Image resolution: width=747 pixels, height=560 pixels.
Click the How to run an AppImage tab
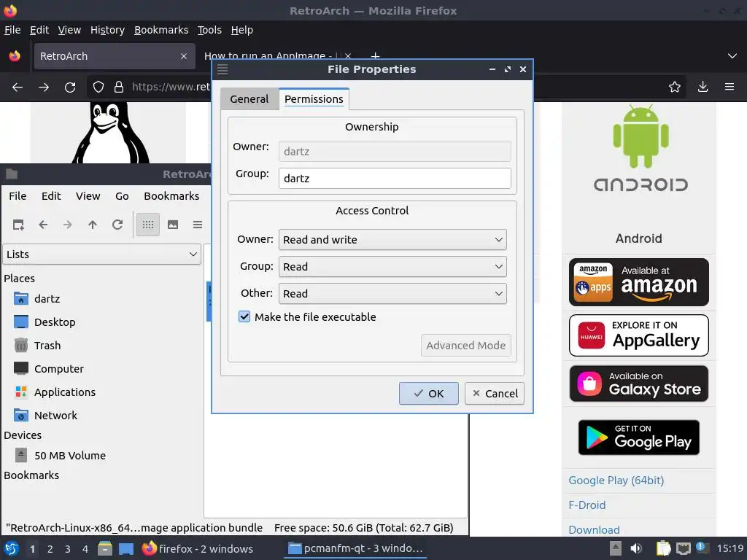click(x=278, y=56)
